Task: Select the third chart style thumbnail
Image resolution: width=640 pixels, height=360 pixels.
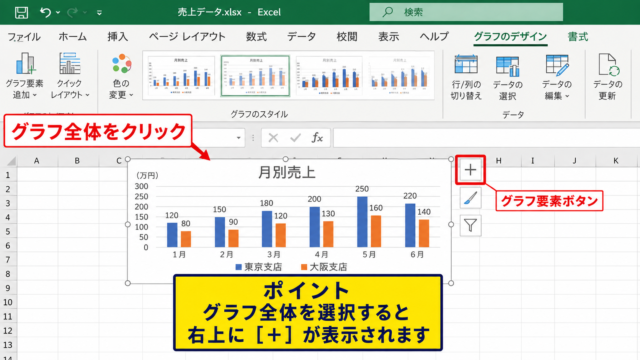Action: coord(329,76)
